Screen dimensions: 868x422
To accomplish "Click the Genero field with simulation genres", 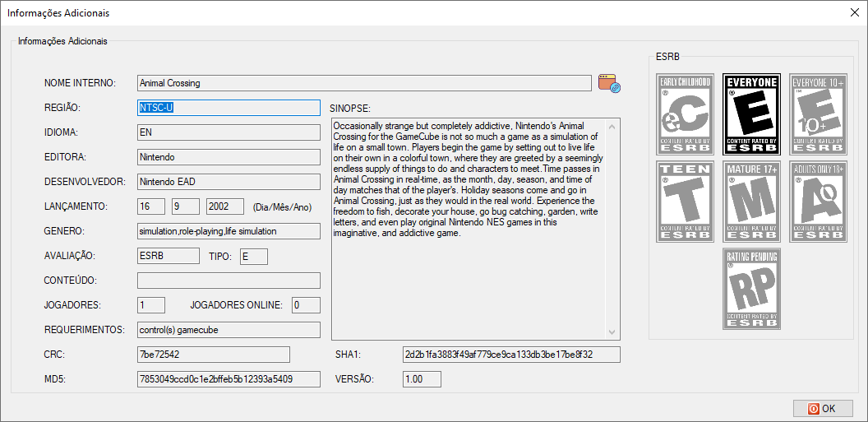I will [x=229, y=231].
